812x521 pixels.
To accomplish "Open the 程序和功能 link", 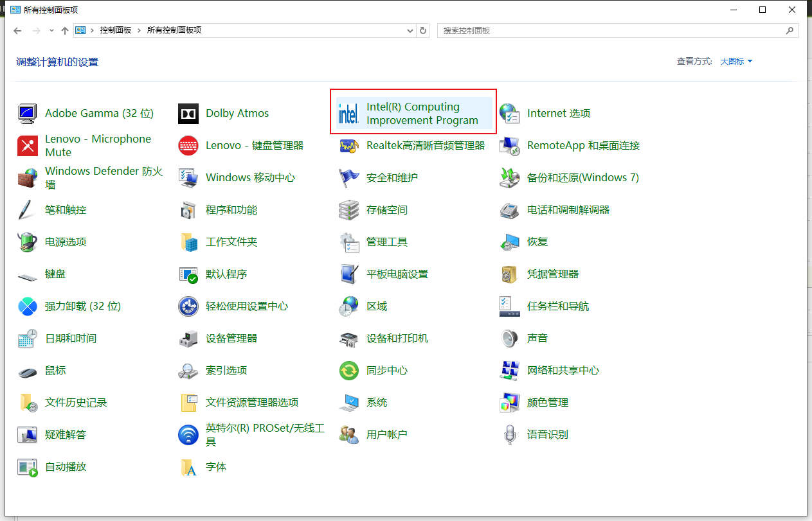I will 231,210.
